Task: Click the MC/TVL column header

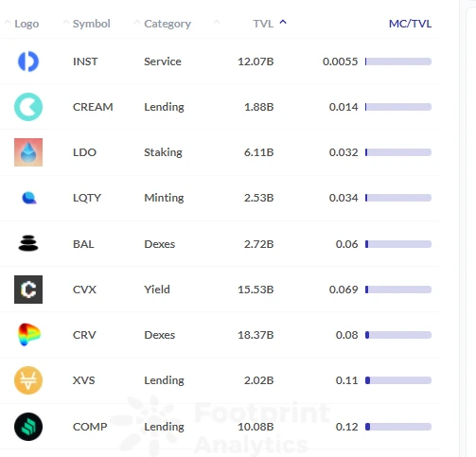Action: pyautogui.click(x=410, y=24)
